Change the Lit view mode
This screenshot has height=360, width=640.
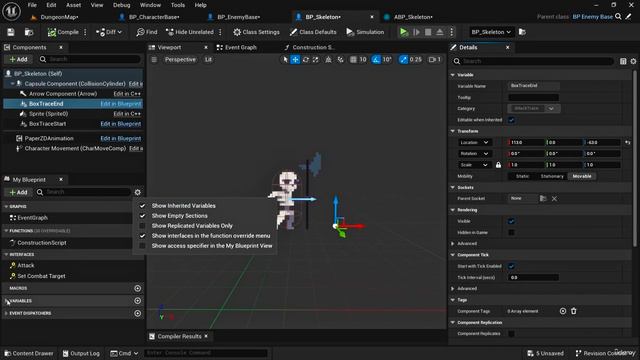pyautogui.click(x=208, y=60)
